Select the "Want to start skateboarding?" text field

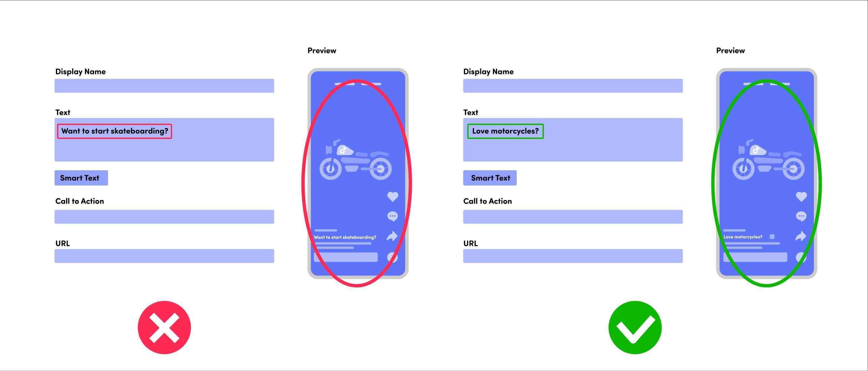pyautogui.click(x=116, y=131)
